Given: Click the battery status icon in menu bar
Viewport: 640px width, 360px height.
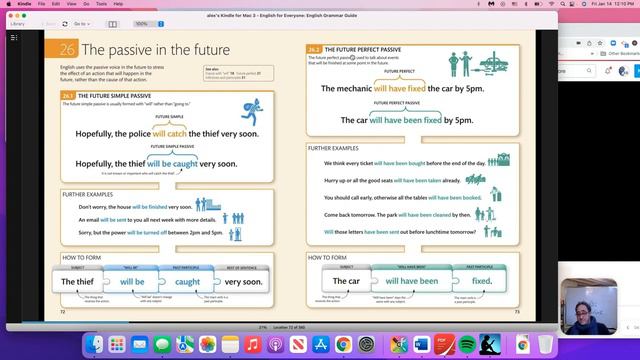Looking at the screenshot, I should [x=538, y=4].
